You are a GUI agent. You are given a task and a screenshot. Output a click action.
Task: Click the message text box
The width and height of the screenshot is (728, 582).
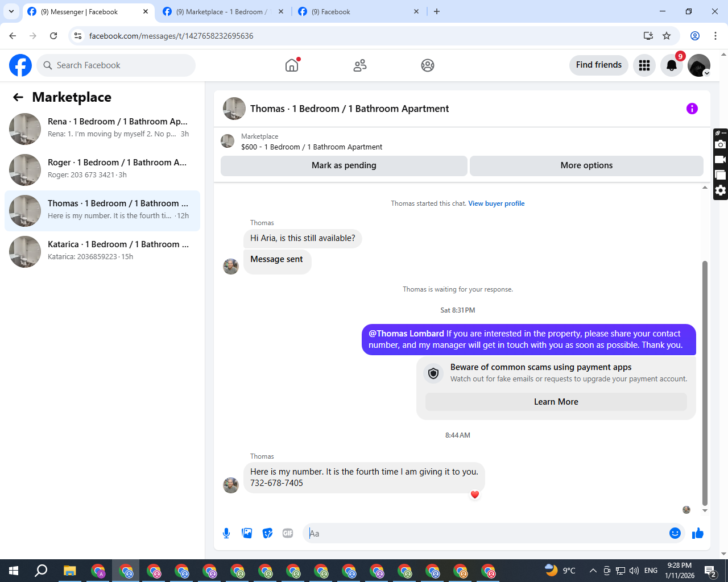pos(487,533)
